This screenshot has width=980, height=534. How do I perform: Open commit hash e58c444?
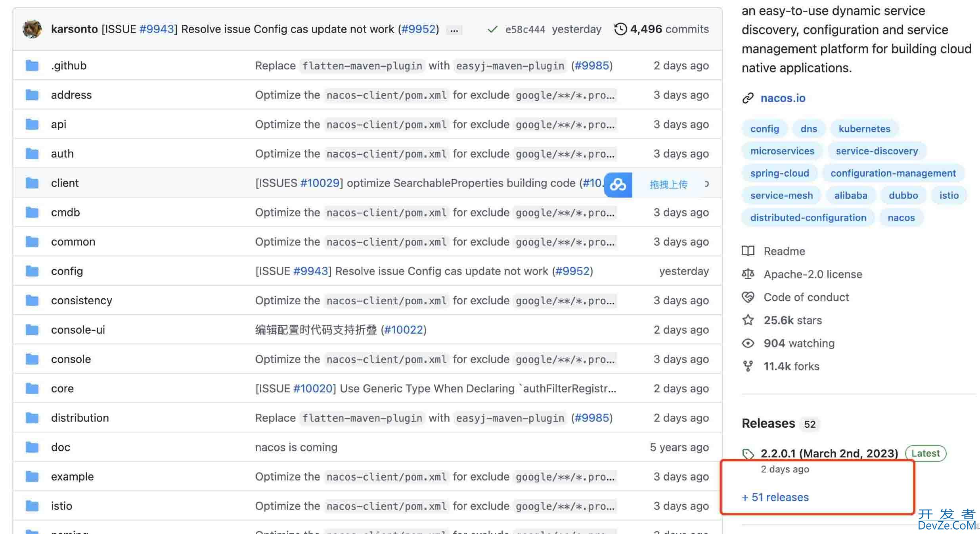(525, 29)
